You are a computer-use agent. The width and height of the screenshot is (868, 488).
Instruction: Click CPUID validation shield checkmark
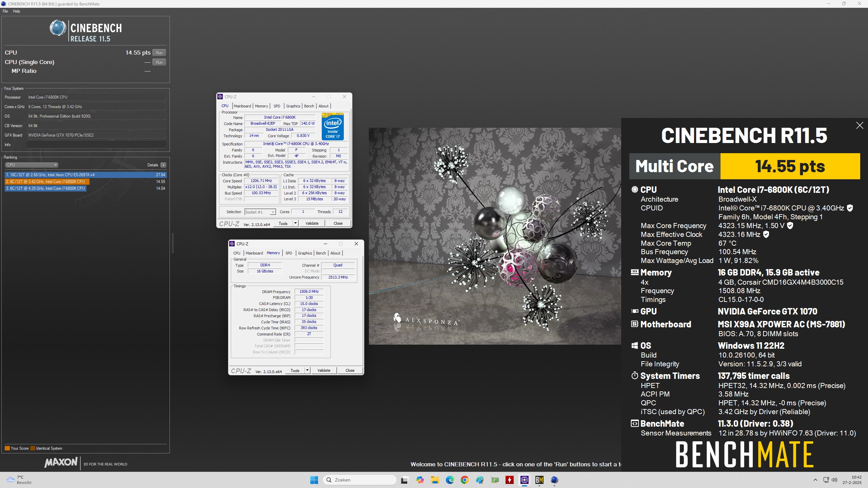(x=850, y=208)
